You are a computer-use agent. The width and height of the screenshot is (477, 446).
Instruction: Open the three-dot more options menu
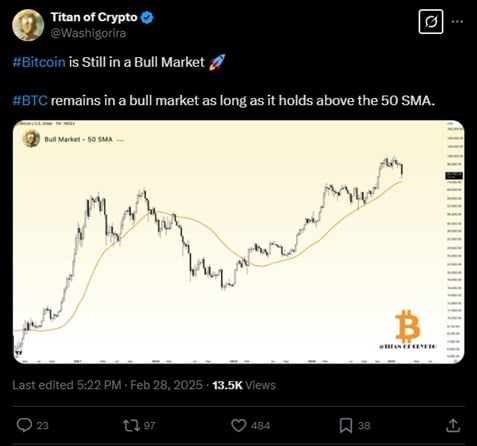(x=457, y=21)
